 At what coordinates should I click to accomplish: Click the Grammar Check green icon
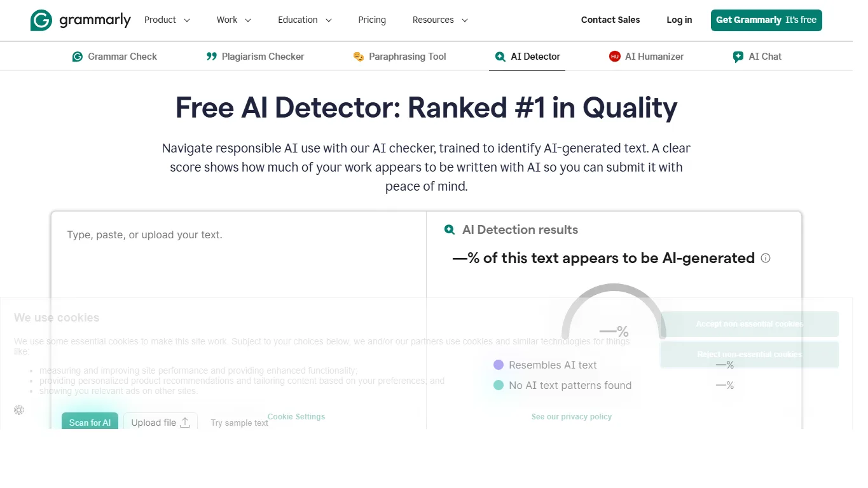78,57
